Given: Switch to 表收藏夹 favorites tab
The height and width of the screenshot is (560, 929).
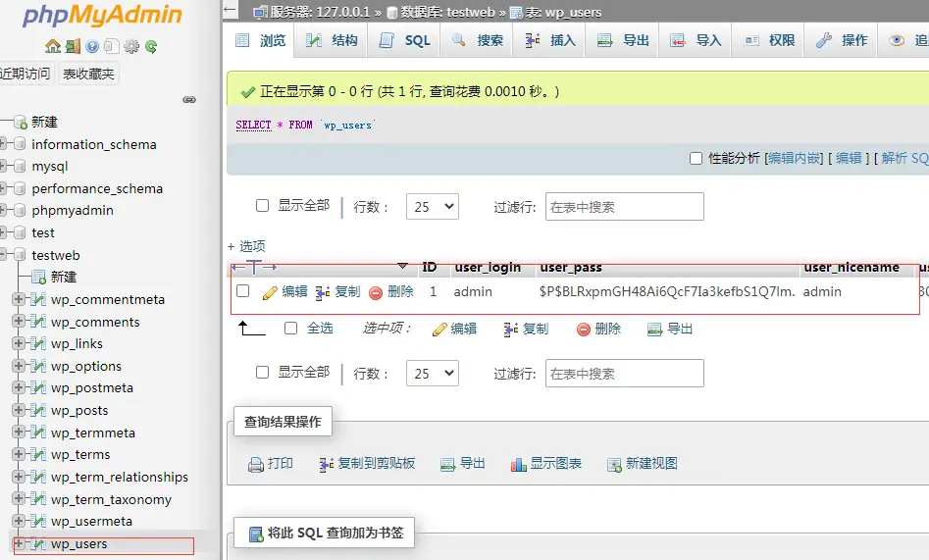Looking at the screenshot, I should pyautogui.click(x=89, y=74).
